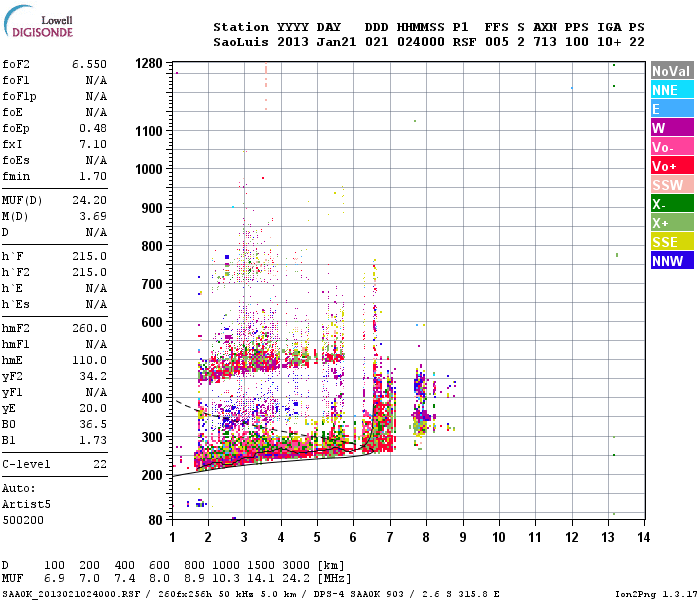
Task: Click the yE value 20.0
Action: tap(93, 408)
